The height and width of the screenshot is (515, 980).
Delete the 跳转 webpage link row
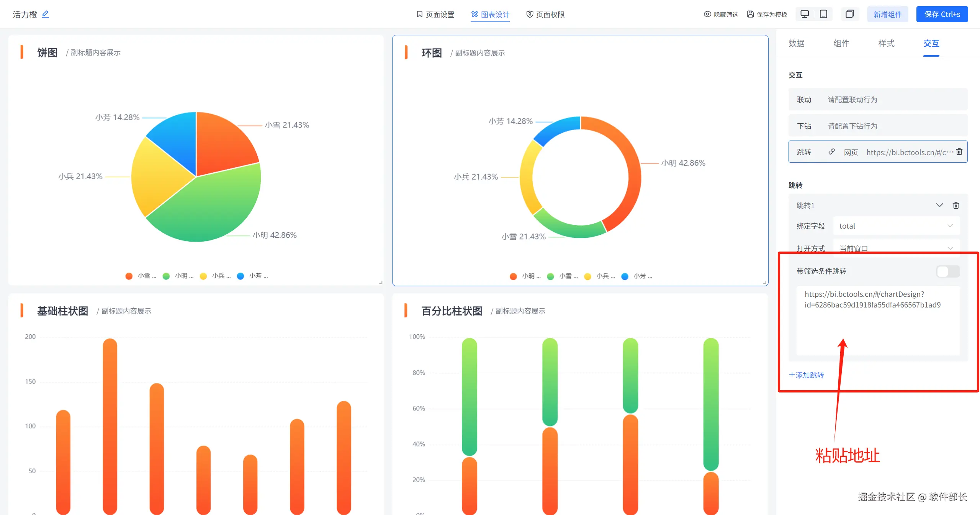959,152
